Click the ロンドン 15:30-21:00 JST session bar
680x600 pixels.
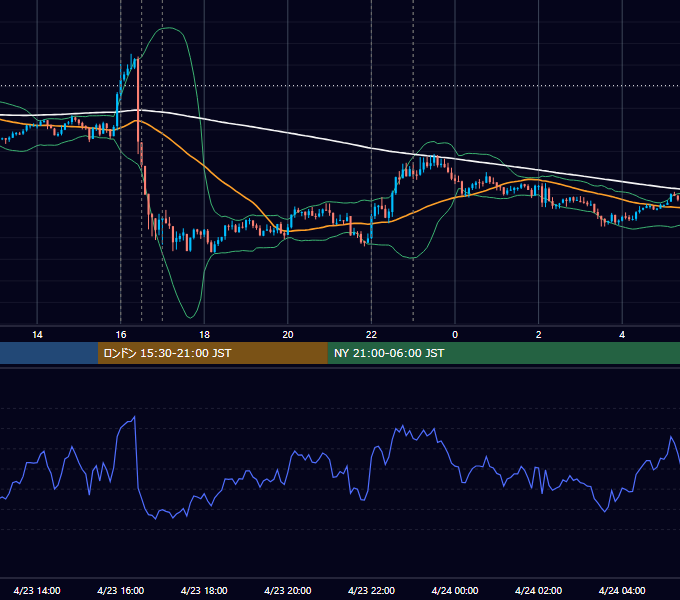[212, 353]
